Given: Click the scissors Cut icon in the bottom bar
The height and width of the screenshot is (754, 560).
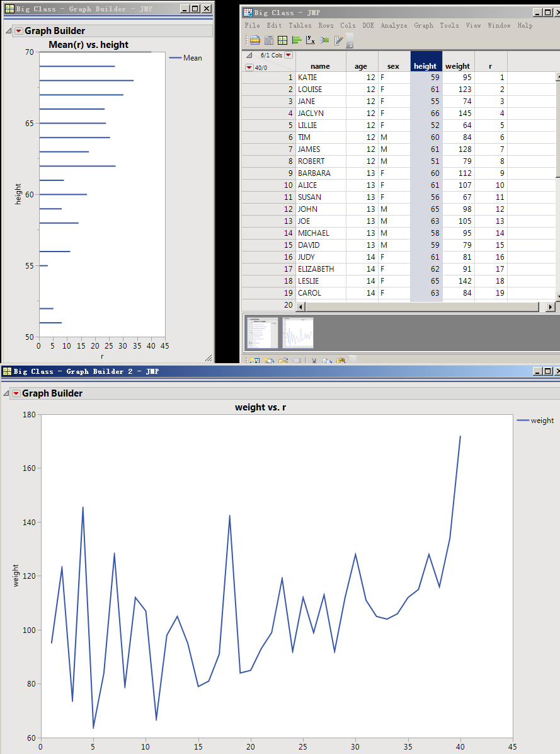Looking at the screenshot, I should [314, 360].
